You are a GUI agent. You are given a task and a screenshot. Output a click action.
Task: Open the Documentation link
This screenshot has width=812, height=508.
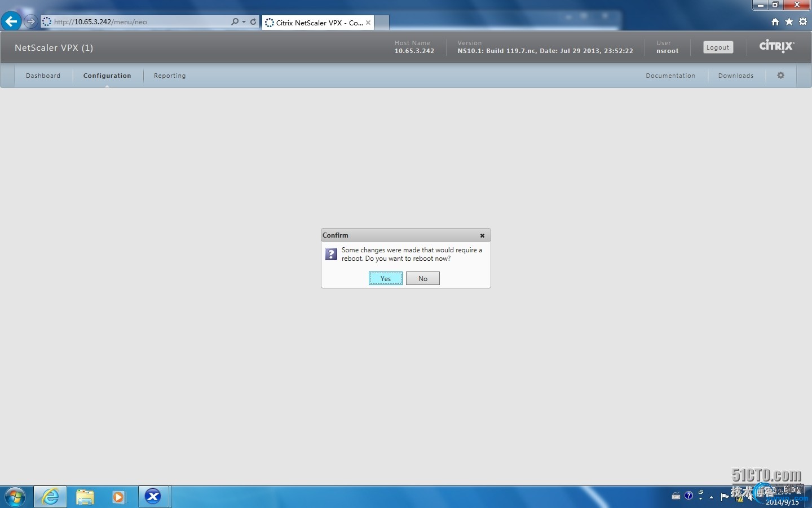(x=670, y=76)
